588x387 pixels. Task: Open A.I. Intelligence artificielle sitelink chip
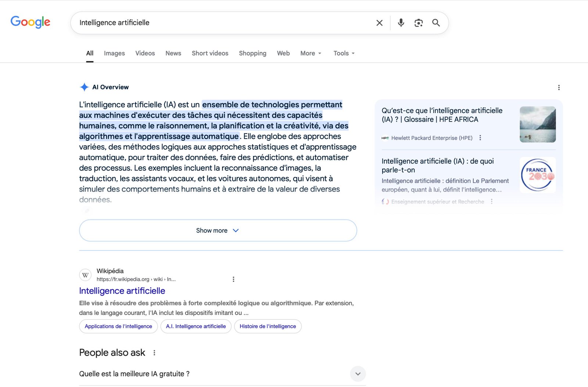point(196,326)
